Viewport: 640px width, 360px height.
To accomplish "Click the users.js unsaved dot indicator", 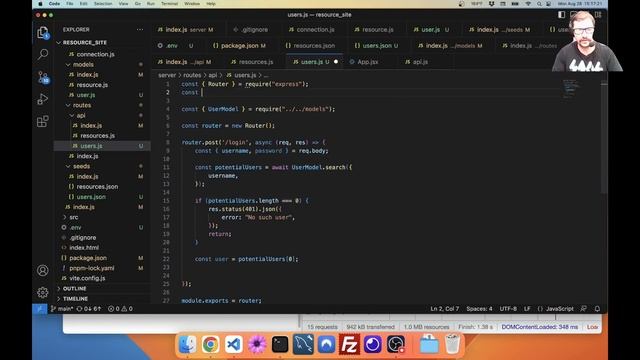I will (x=336, y=62).
